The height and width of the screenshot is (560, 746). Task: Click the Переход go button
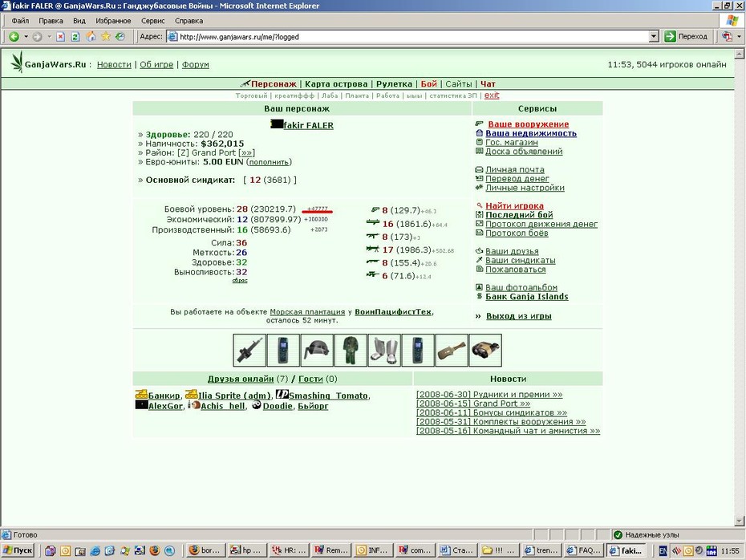pos(686,37)
